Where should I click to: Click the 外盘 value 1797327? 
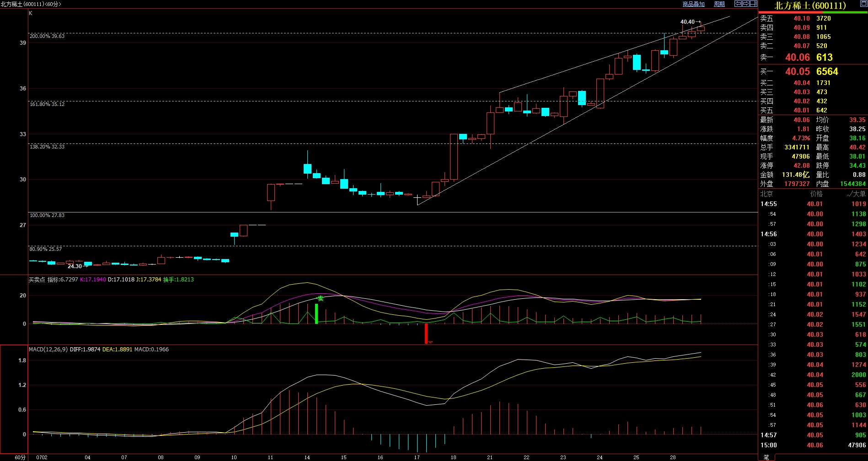pyautogui.click(x=797, y=184)
